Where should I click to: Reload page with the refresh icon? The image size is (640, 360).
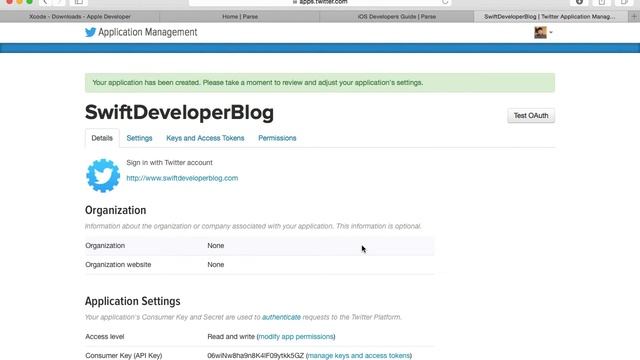(445, 2)
